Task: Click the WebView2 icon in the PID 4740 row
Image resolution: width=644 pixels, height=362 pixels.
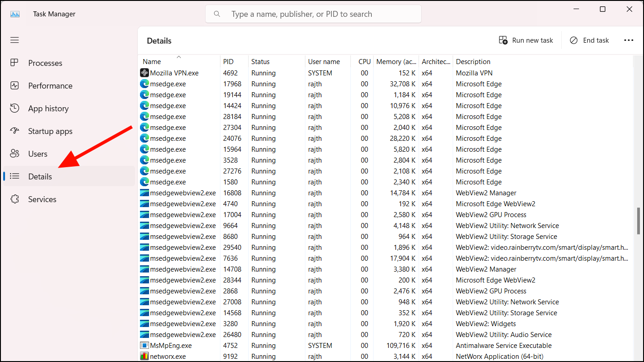Action: click(x=145, y=203)
